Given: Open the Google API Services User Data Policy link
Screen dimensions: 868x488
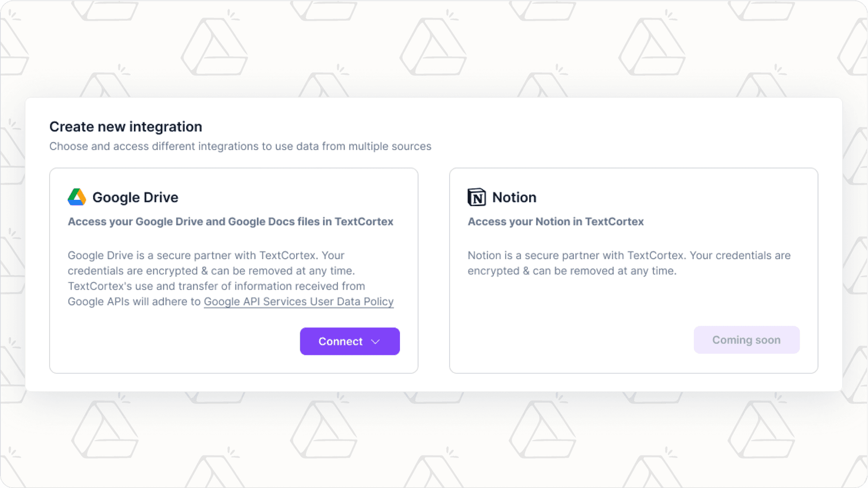Looking at the screenshot, I should (299, 302).
